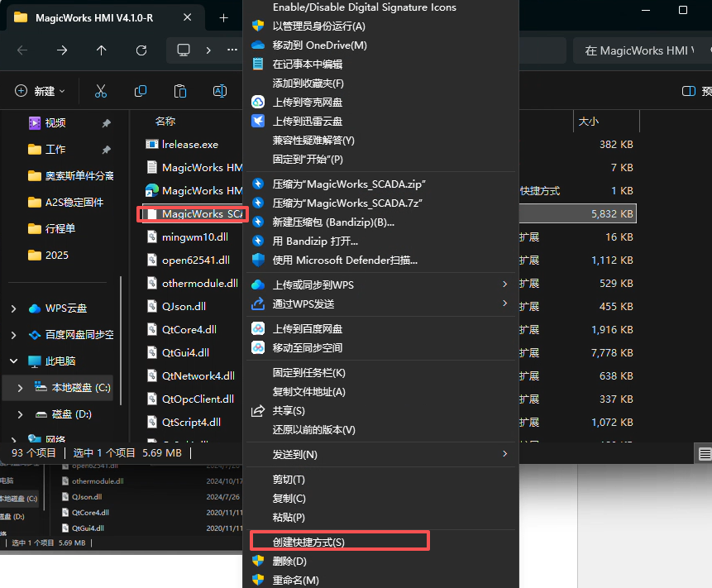712x588 pixels.
Task: Close the MagicWorks HMI V4.1.0-R tab
Action: click(x=187, y=17)
